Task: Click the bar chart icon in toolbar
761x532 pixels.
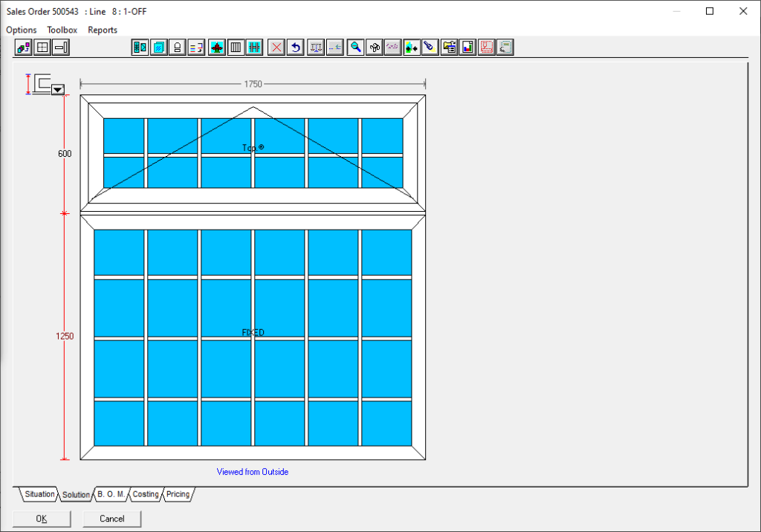Action: (467, 48)
